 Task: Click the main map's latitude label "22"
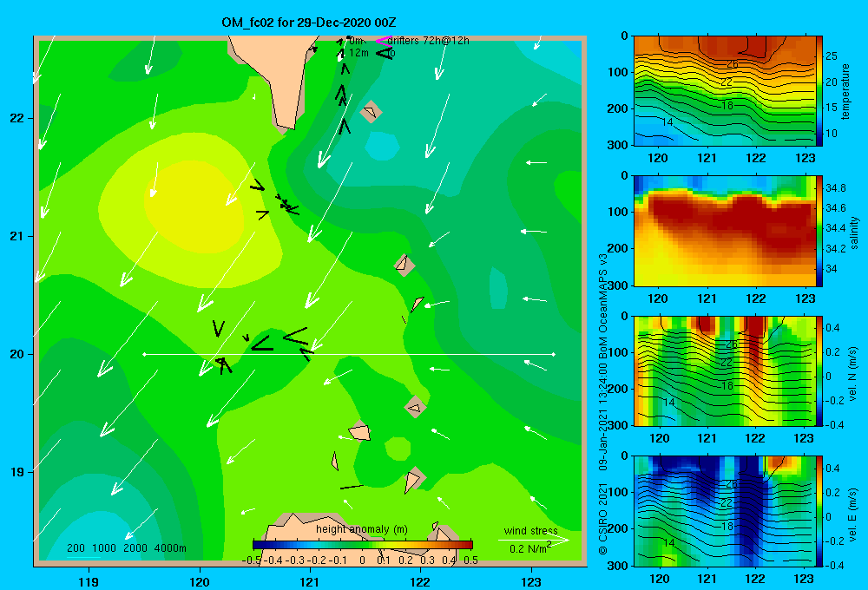[x=17, y=118]
